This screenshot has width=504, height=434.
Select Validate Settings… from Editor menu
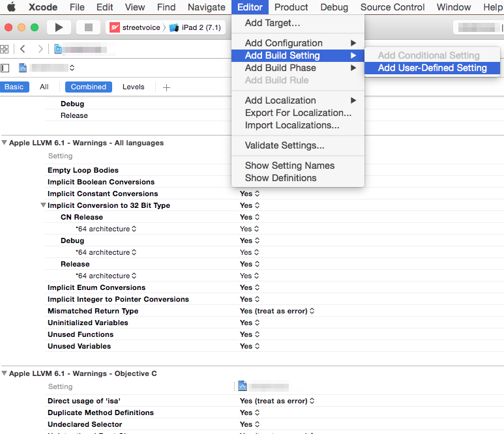tap(284, 145)
